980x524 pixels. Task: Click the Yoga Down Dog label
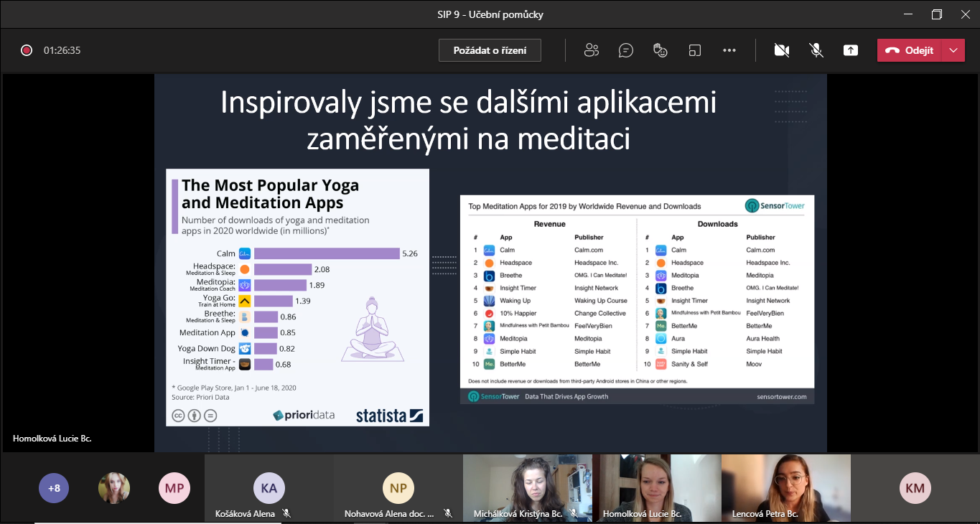point(206,348)
